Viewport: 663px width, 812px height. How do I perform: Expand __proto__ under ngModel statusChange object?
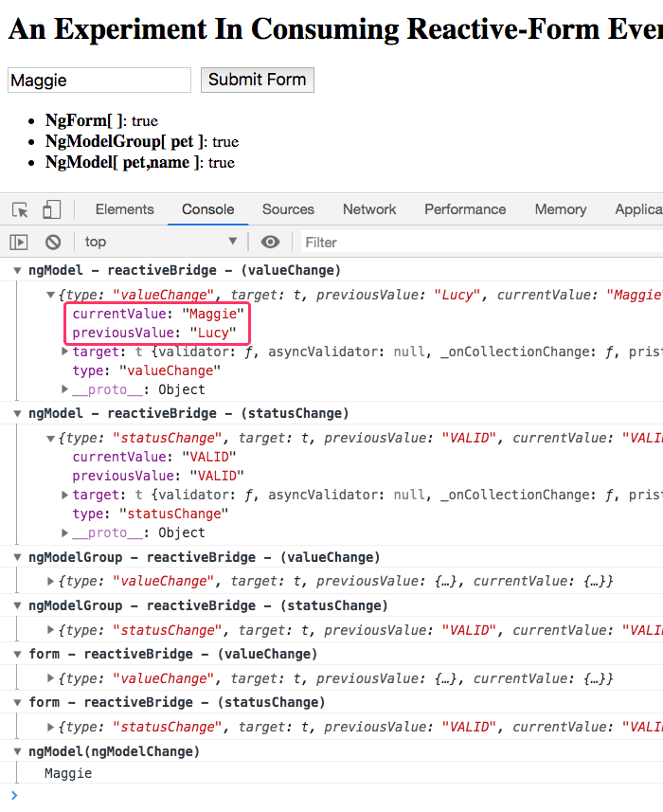point(64,532)
